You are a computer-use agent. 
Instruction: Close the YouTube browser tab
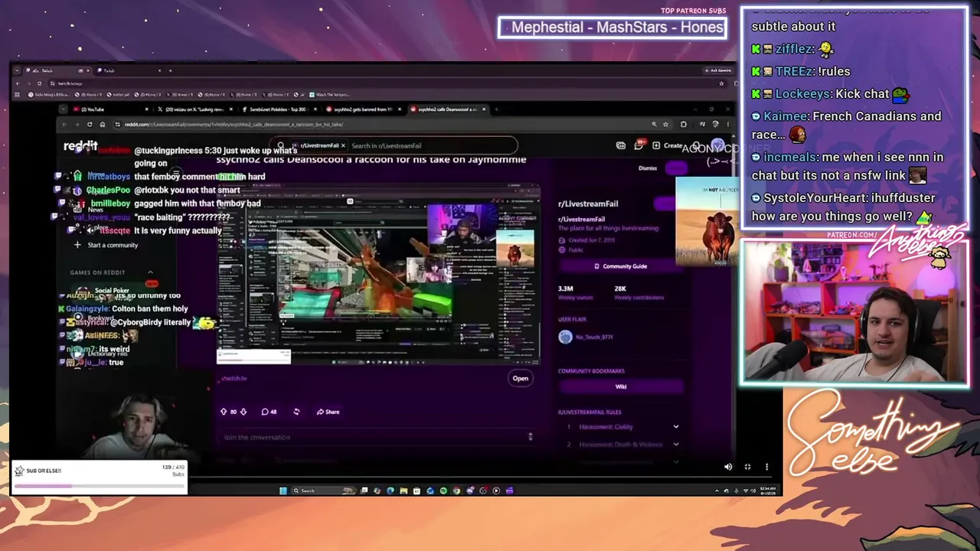pyautogui.click(x=146, y=109)
